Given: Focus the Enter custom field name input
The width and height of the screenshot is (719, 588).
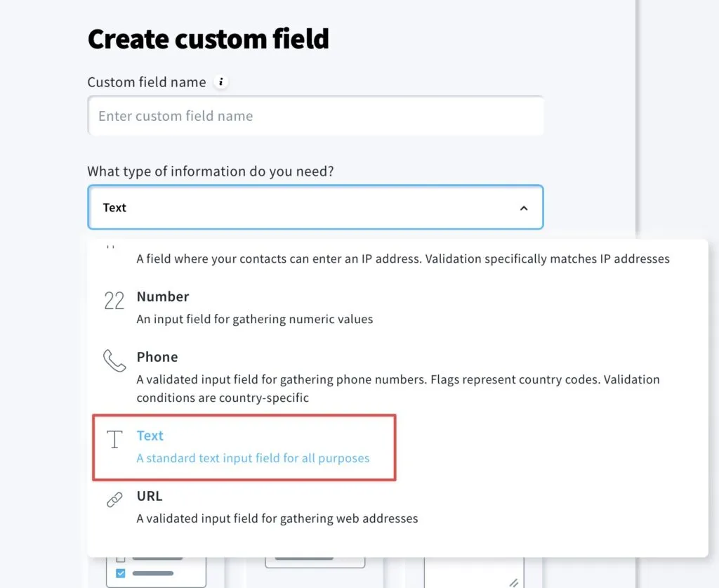Looking at the screenshot, I should [315, 116].
